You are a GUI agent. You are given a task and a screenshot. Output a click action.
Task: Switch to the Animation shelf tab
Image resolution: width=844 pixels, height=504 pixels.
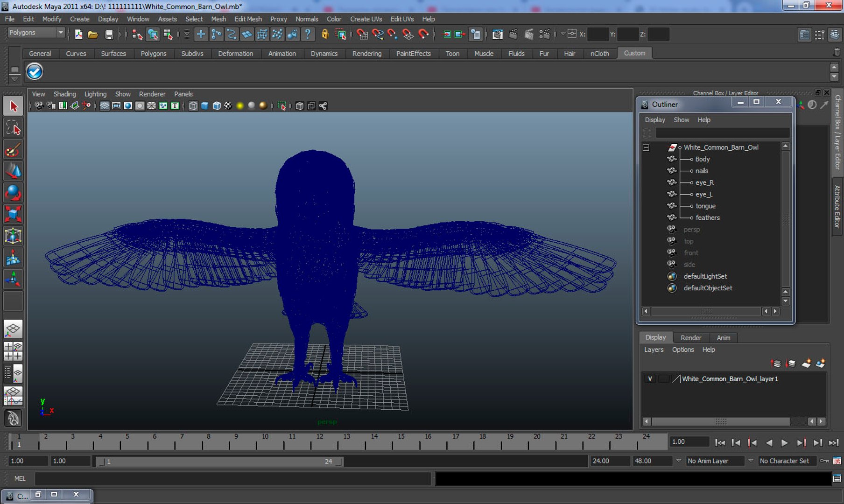tap(282, 54)
